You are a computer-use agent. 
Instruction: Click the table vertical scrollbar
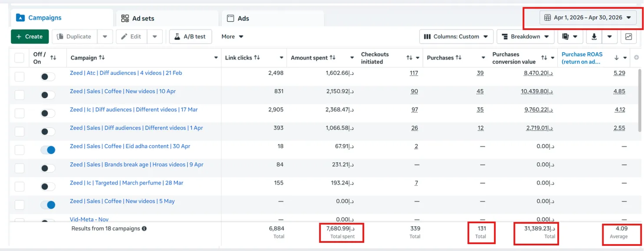click(640, 100)
